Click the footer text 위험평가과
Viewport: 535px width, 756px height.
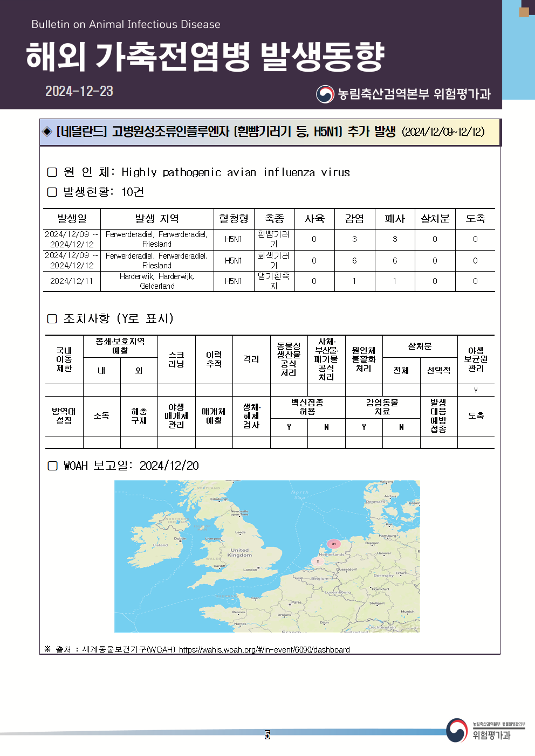point(491,736)
